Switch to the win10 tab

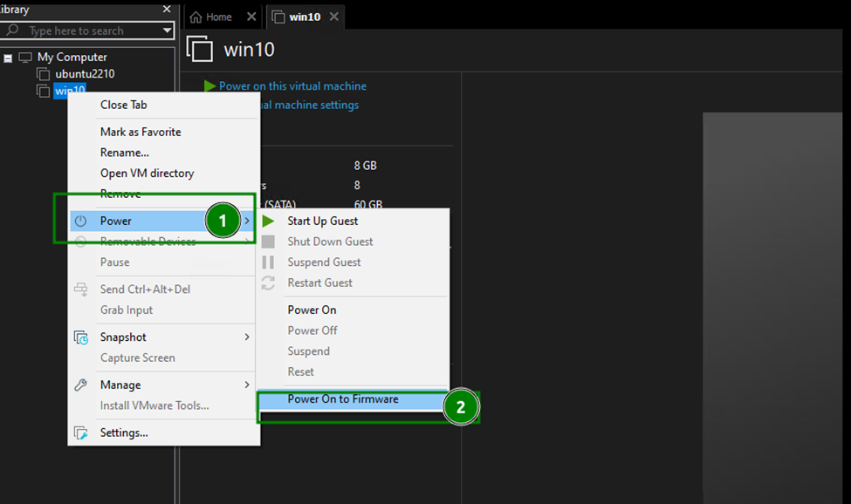305,17
